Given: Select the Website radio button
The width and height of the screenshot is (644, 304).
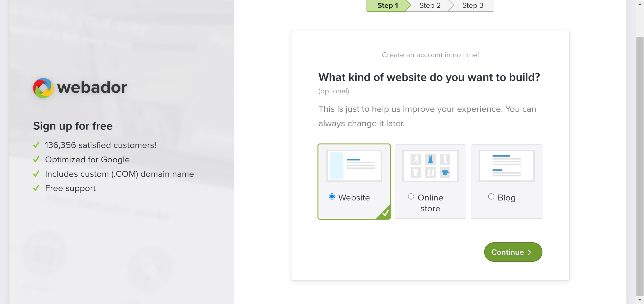Looking at the screenshot, I should pyautogui.click(x=332, y=197).
